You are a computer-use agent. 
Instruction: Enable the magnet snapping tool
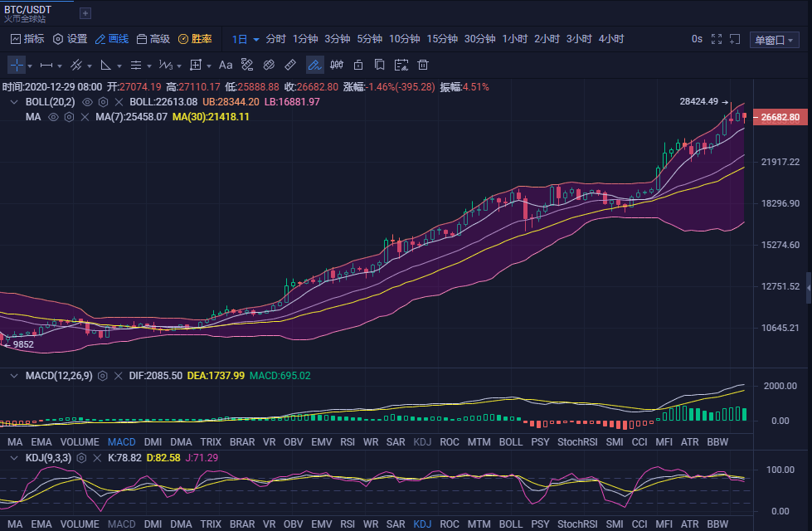(x=270, y=65)
